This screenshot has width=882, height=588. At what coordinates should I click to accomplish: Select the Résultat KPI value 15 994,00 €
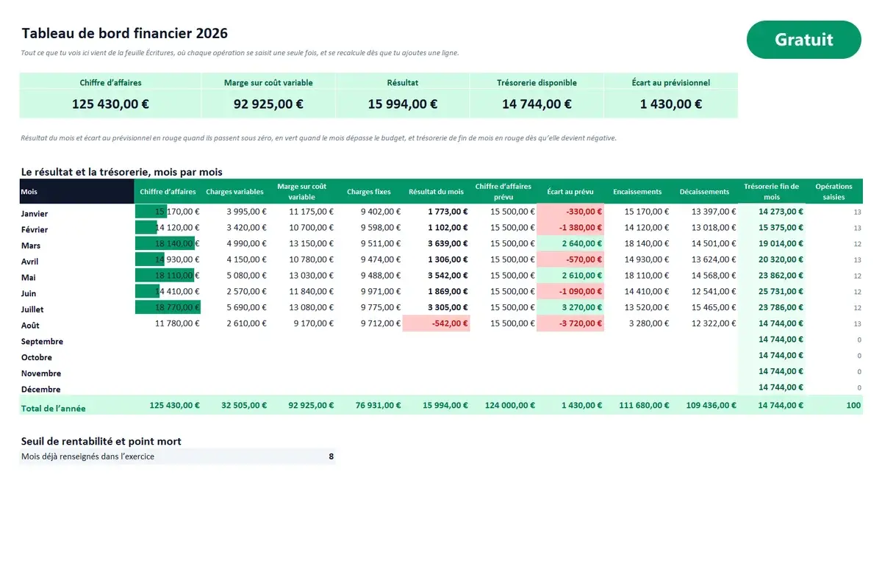403,104
